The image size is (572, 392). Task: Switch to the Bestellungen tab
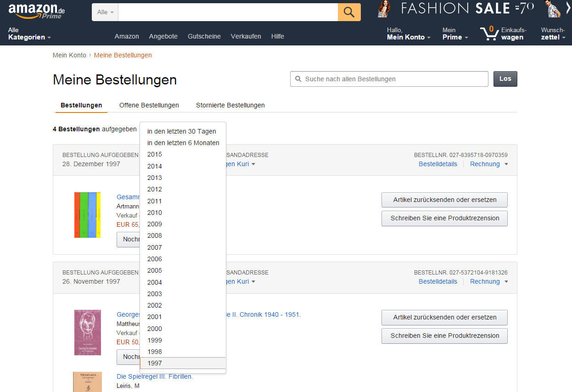click(x=81, y=105)
